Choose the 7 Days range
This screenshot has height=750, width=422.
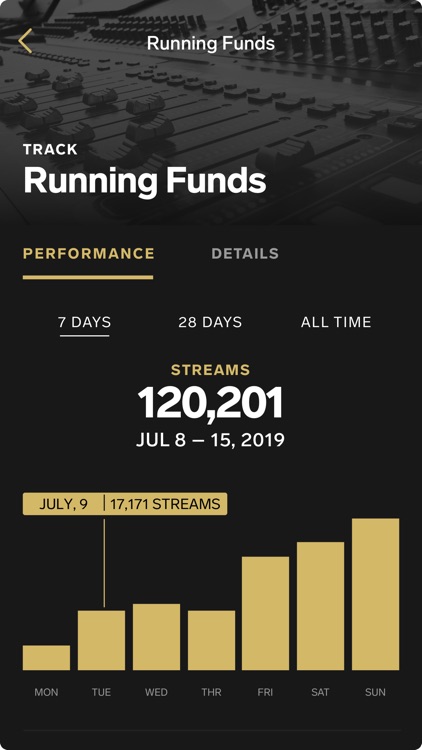85,322
